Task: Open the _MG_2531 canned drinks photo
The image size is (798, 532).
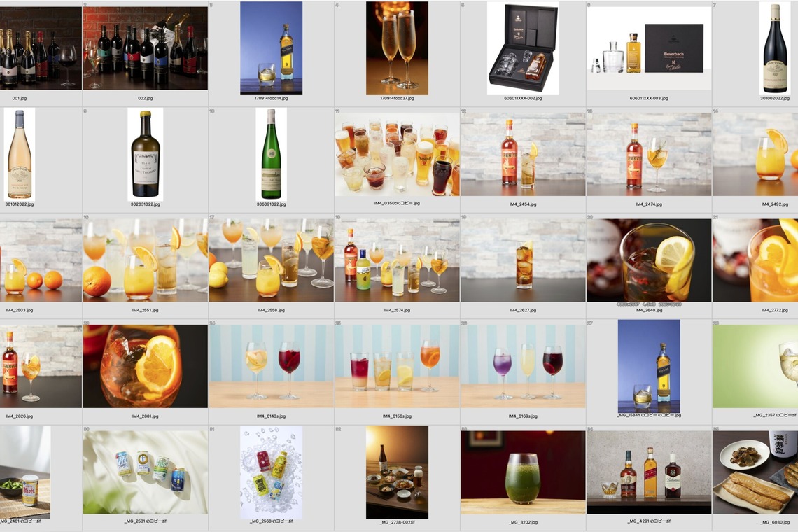Action: pyautogui.click(x=145, y=472)
